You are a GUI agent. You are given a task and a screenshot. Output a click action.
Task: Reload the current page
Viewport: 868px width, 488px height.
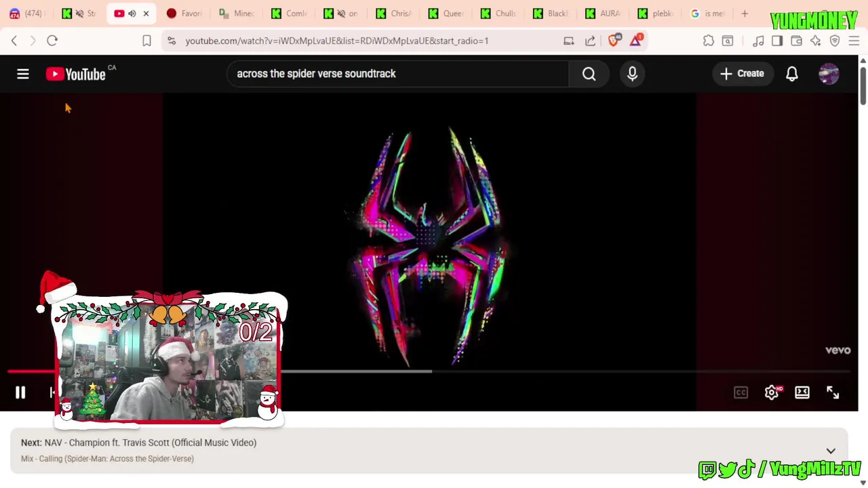(x=52, y=41)
